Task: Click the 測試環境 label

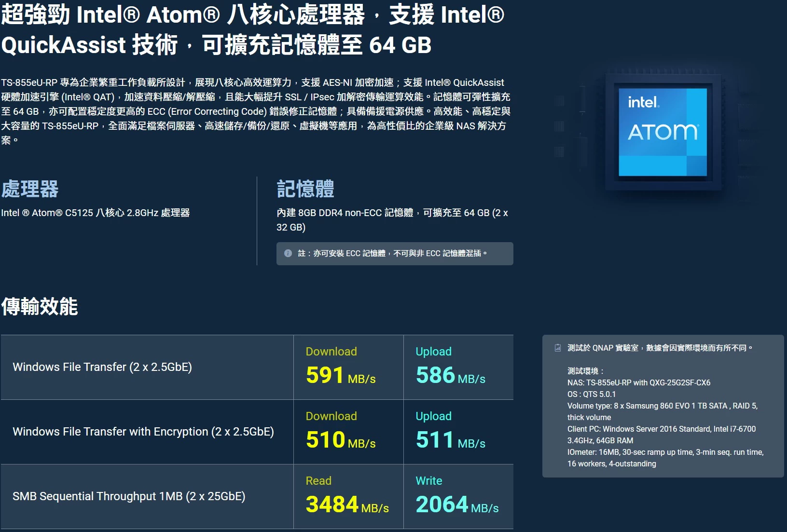Action: [585, 371]
